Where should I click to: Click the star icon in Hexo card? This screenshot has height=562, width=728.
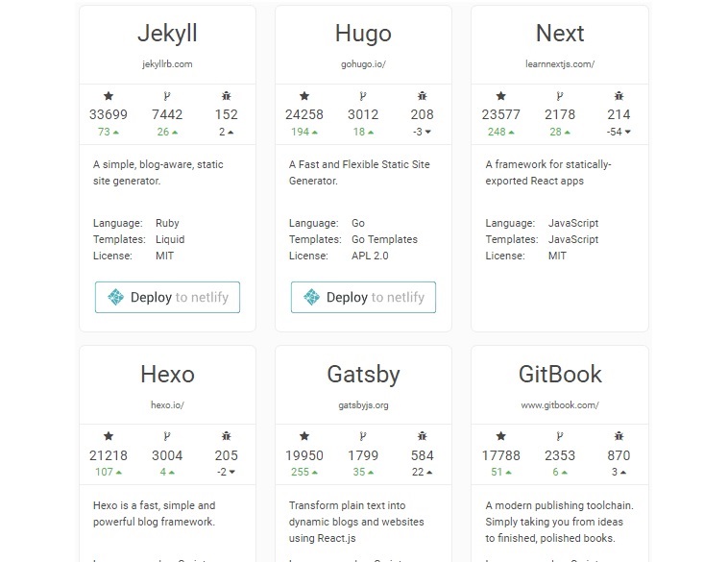(x=109, y=436)
